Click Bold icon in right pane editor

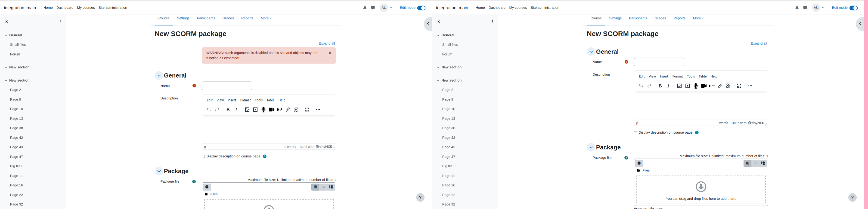point(660,86)
